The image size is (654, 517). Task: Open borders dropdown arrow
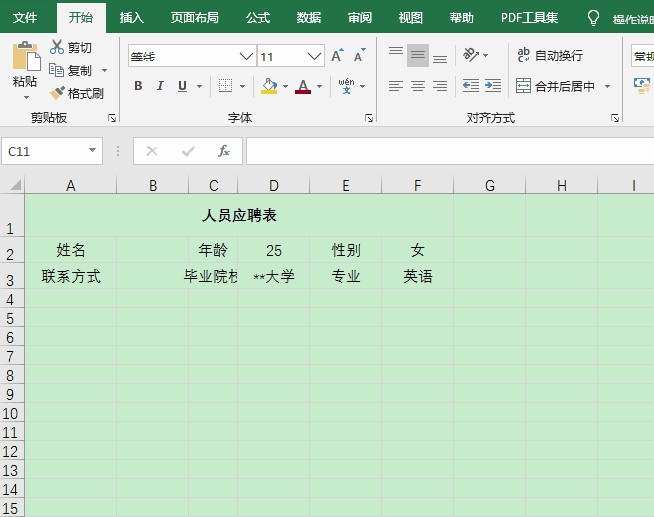tap(242, 86)
